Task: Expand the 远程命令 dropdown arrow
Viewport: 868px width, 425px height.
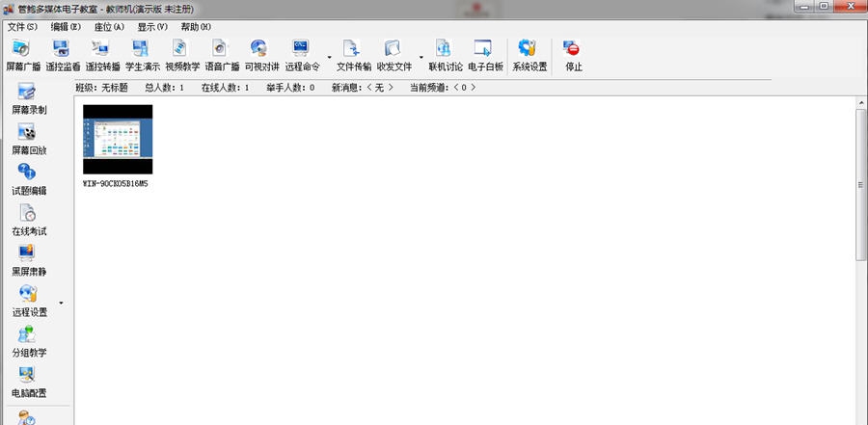Action: (x=330, y=57)
